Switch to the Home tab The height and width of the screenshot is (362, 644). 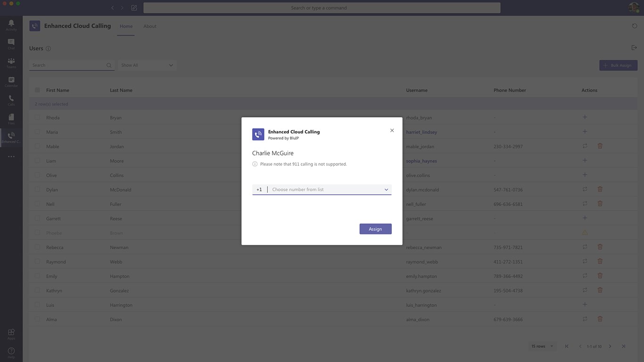point(126,26)
